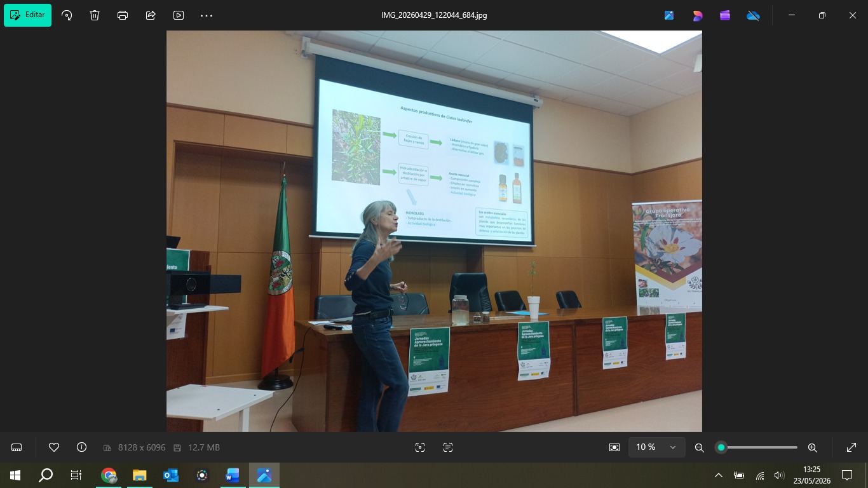Open the visual search scan icon
868x488 pixels.
420,447
